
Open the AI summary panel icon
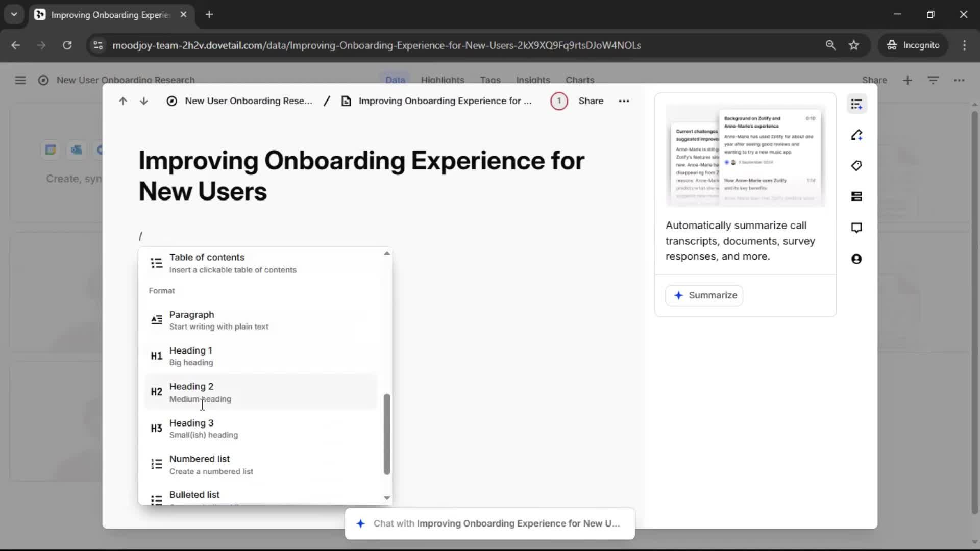click(x=856, y=104)
